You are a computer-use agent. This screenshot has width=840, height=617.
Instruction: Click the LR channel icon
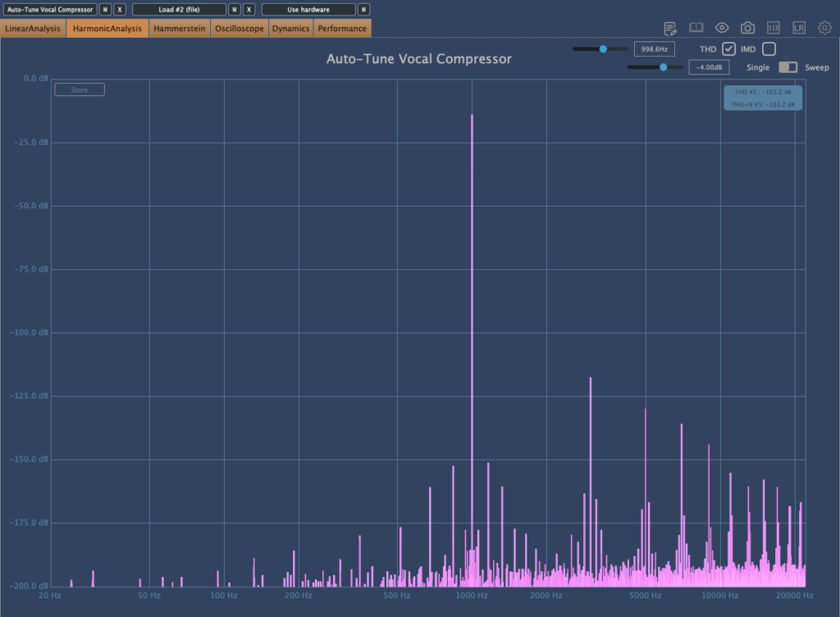(x=799, y=28)
